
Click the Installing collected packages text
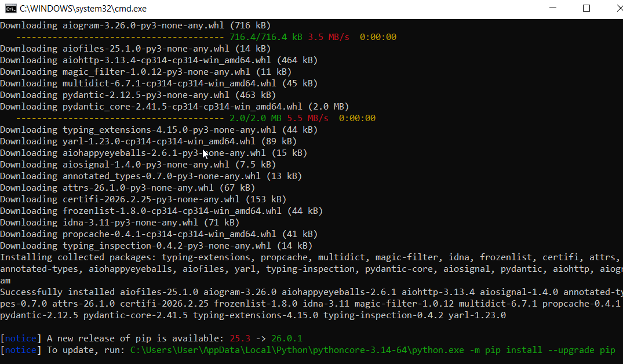click(x=78, y=257)
